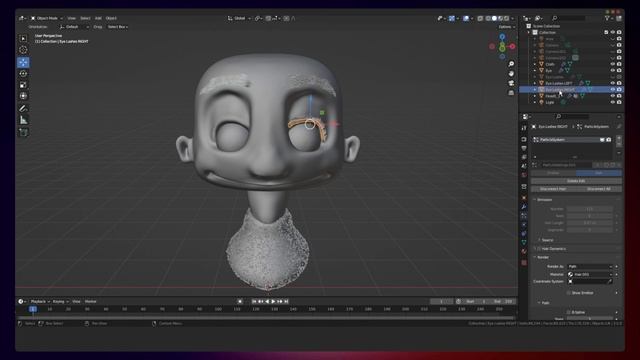Switch particle type to Emitter
Viewport: 640px width, 360px height.
(553, 173)
